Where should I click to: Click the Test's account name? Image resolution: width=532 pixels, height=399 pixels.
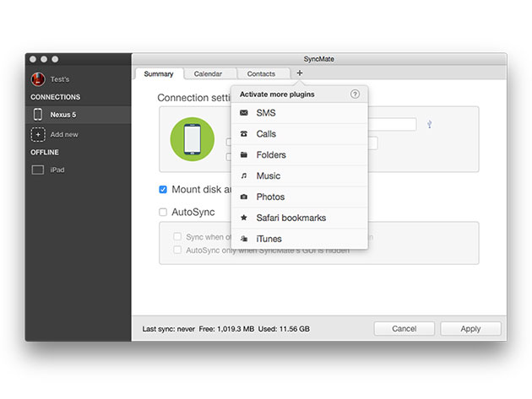point(60,79)
